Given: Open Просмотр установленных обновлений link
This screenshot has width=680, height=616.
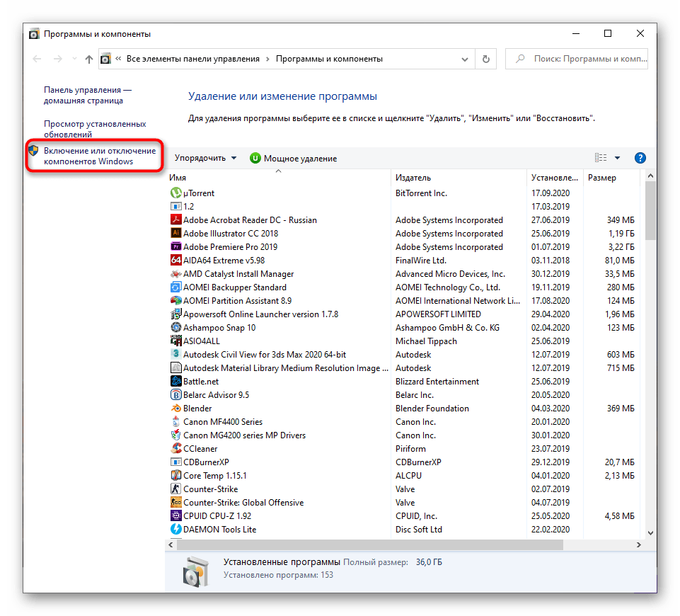Looking at the screenshot, I should click(x=95, y=129).
